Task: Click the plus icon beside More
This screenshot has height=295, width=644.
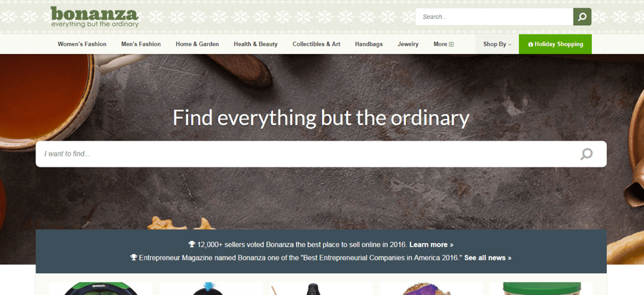Action: click(452, 44)
